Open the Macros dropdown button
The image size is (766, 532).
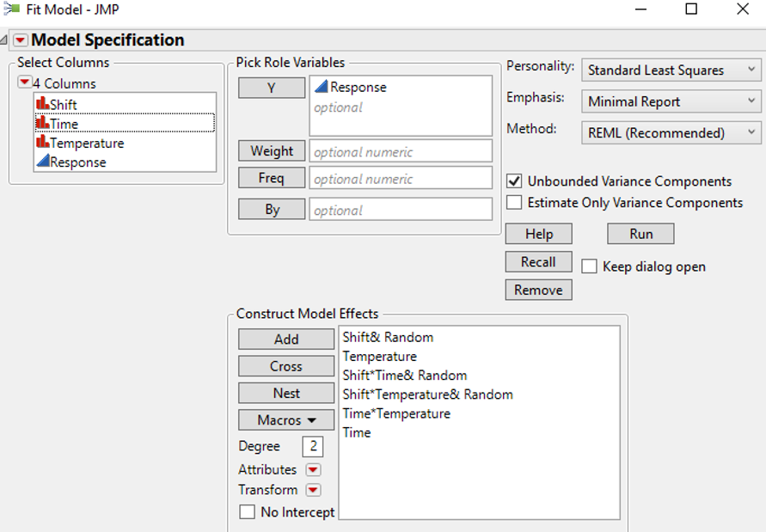click(x=286, y=420)
